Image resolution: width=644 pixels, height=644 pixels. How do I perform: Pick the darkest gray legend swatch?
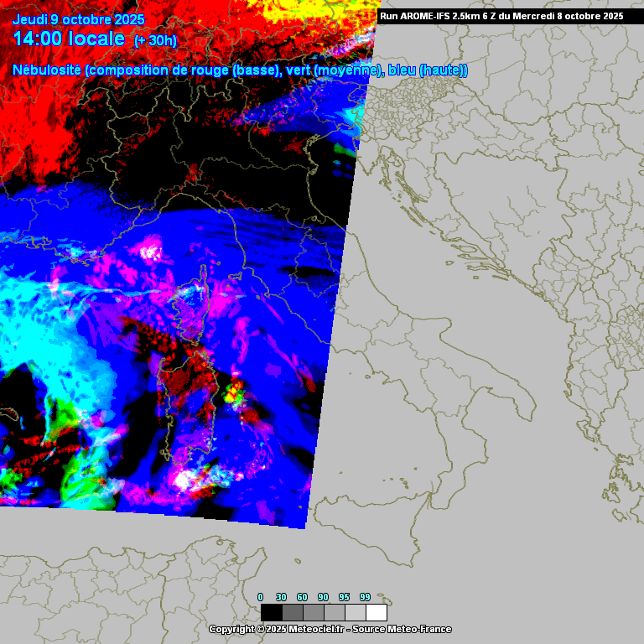pos(292,612)
